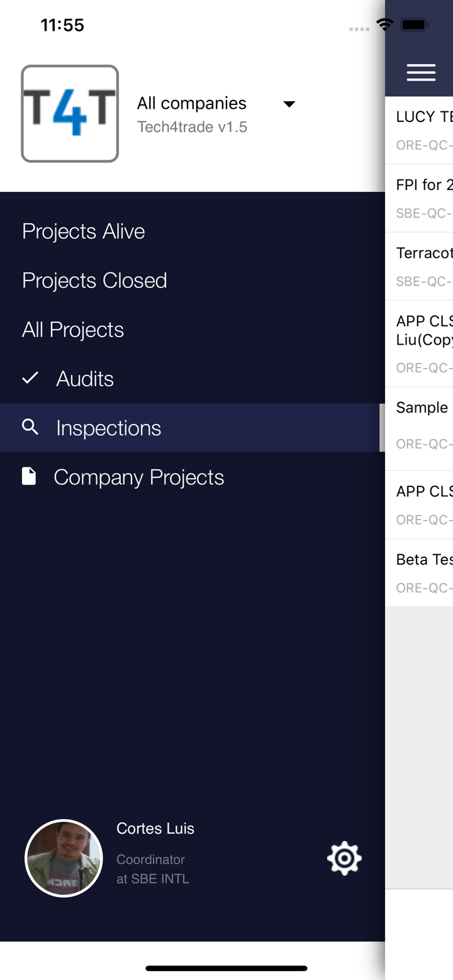Open the All companies dropdown

pos(289,104)
